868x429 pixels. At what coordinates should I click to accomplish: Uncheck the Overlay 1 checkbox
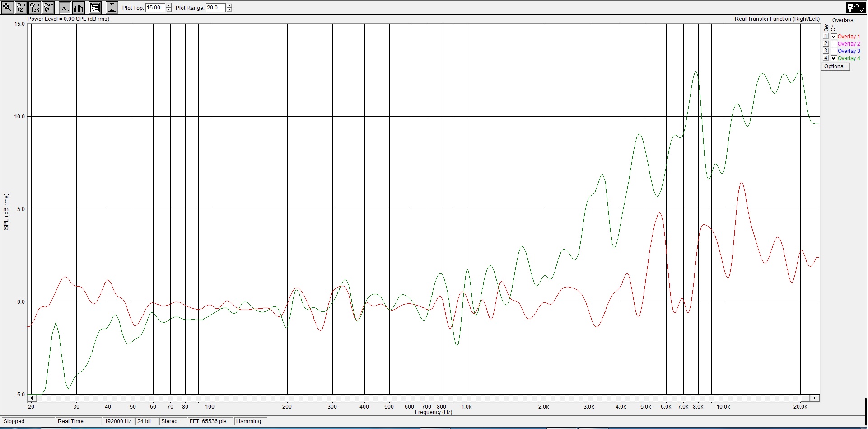pos(834,37)
